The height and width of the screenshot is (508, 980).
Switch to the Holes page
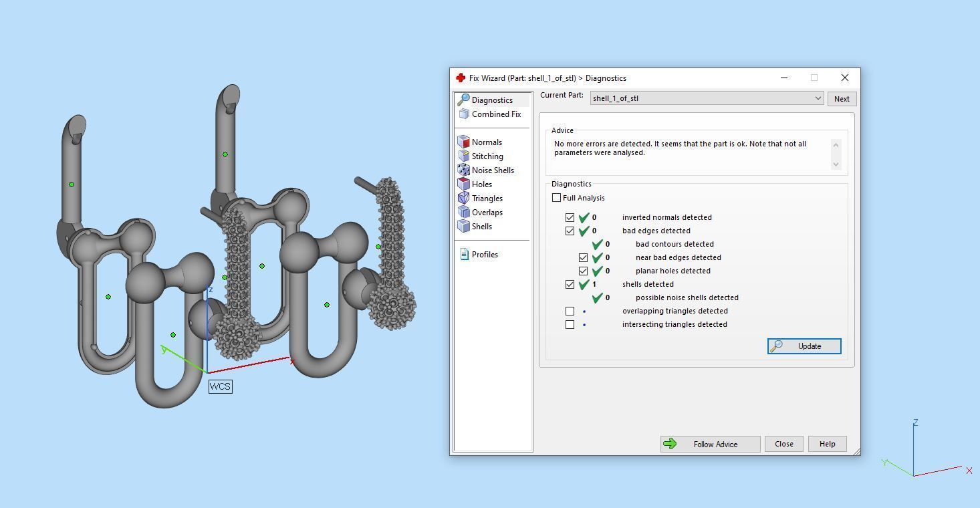(481, 184)
